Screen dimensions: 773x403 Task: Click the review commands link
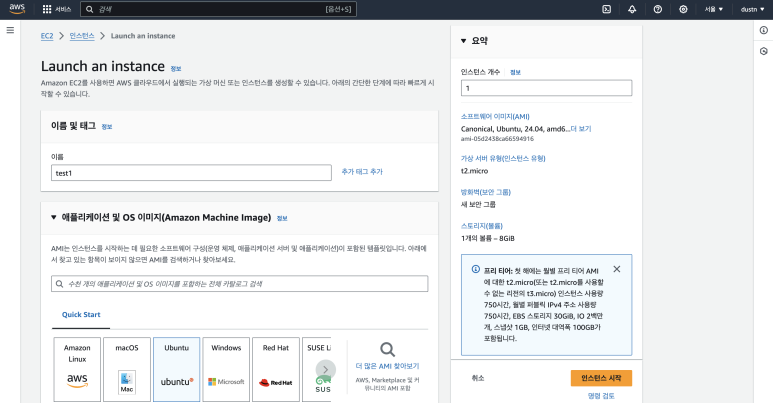coord(601,396)
